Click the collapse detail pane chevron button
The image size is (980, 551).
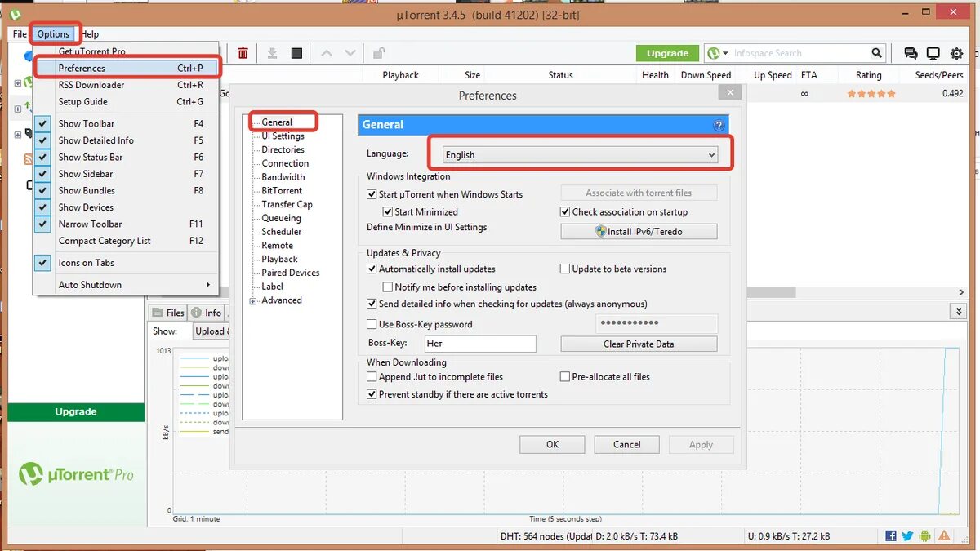958,312
